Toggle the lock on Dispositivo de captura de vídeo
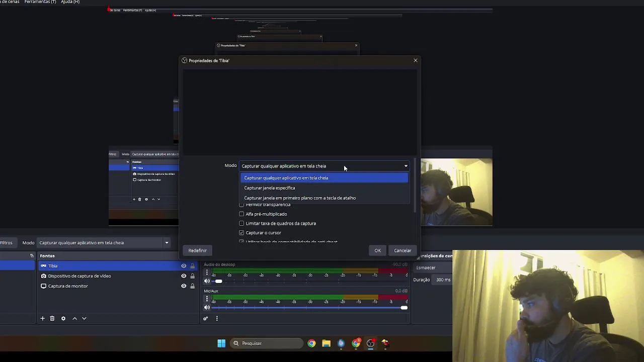 click(192, 276)
